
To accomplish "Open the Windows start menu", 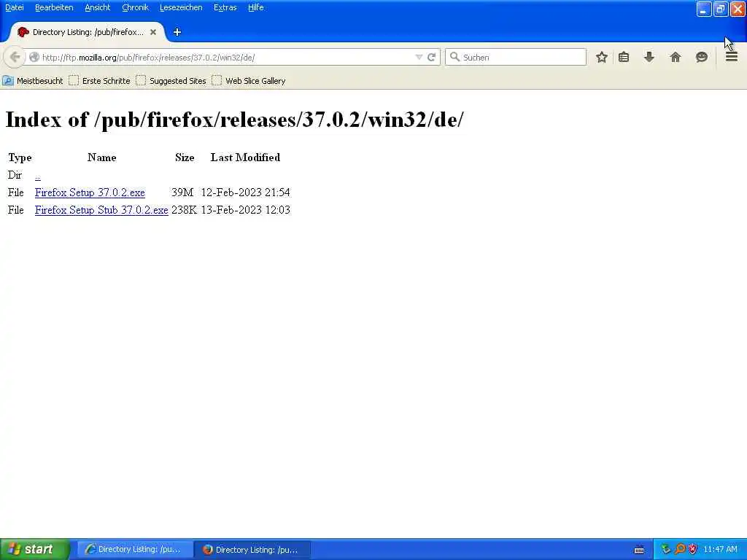I will point(34,550).
